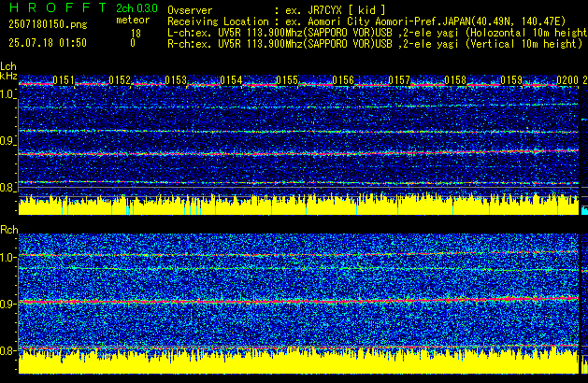
Task: Select the meteor count value 18
Action: (136, 34)
